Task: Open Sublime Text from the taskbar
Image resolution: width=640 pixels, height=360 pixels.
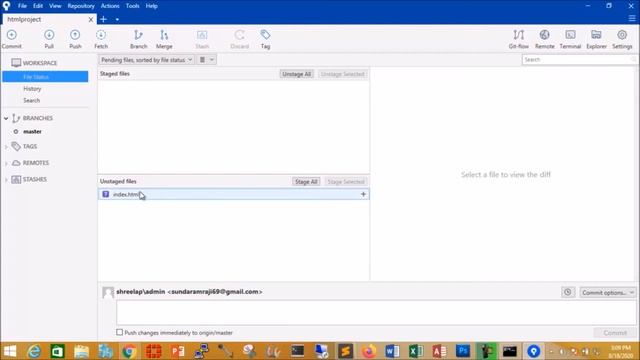Action: [x=345, y=351]
